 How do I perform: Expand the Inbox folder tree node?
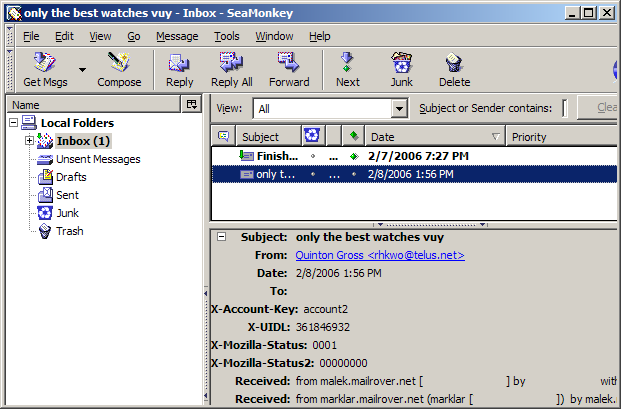[x=29, y=141]
